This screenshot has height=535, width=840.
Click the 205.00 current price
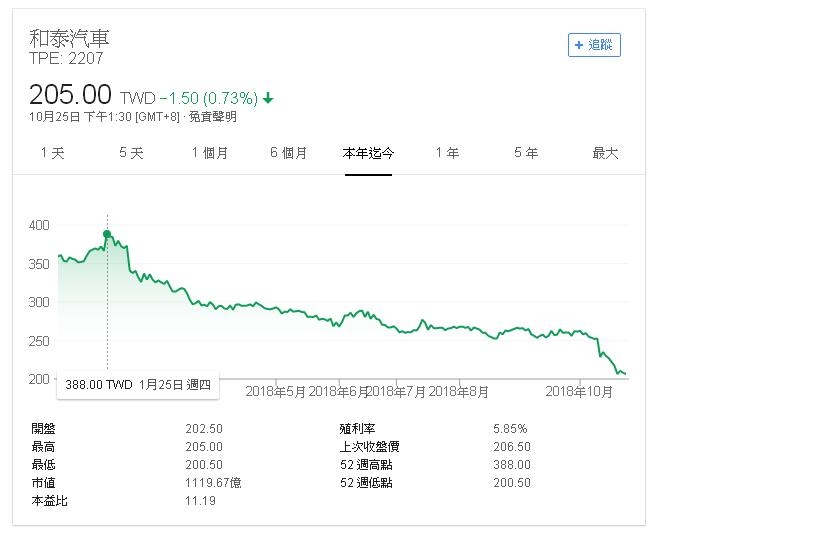coord(70,95)
